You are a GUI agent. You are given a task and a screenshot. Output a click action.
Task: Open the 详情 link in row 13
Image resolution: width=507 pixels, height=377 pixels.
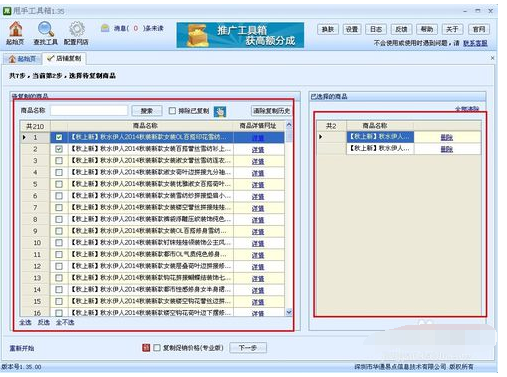[x=258, y=279]
